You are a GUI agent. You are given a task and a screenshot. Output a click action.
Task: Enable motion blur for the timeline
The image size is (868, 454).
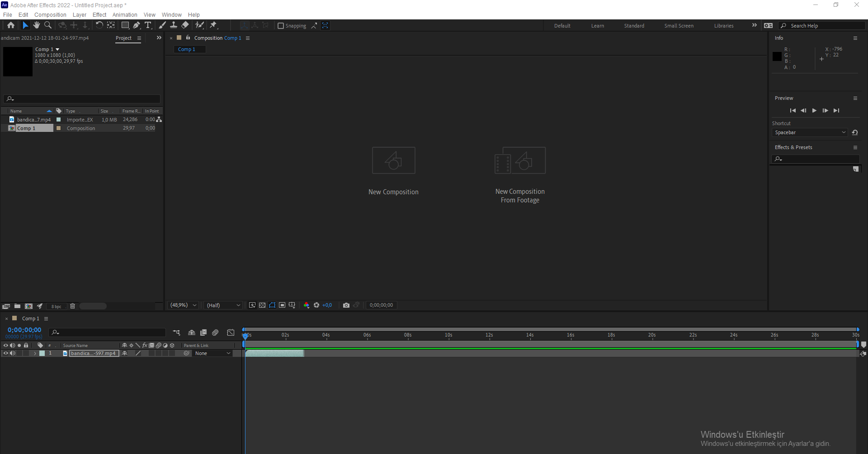pos(215,332)
